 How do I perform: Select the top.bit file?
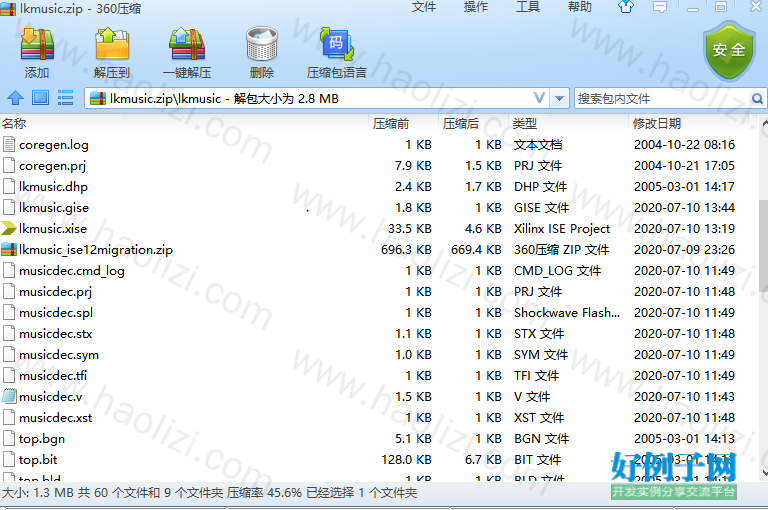pos(38,460)
